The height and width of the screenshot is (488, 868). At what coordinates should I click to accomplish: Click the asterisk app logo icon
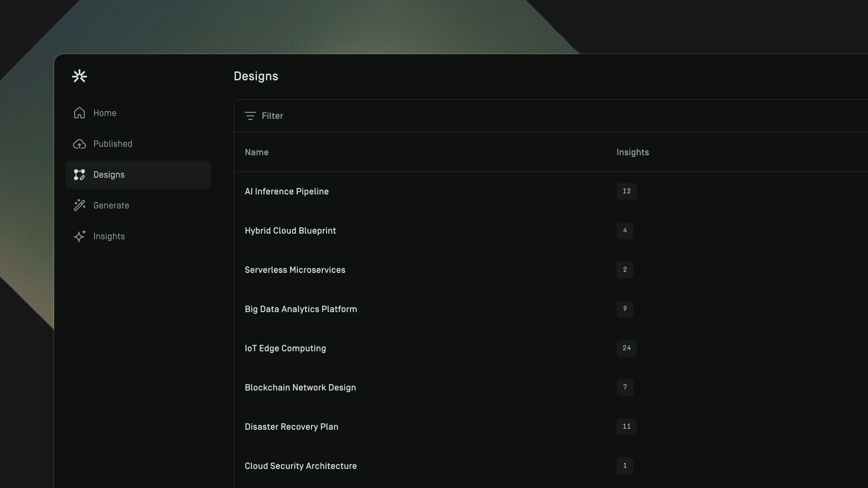point(80,76)
